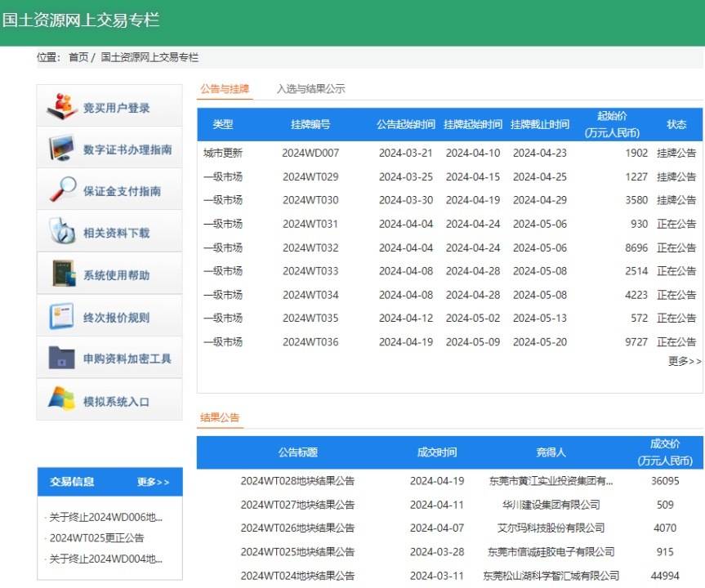
Task: Click 更多>> under the listing table
Action: coord(685,361)
